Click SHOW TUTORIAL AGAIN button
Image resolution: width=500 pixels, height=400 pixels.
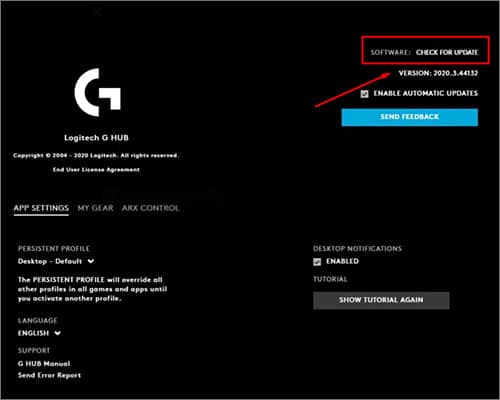pos(381,300)
